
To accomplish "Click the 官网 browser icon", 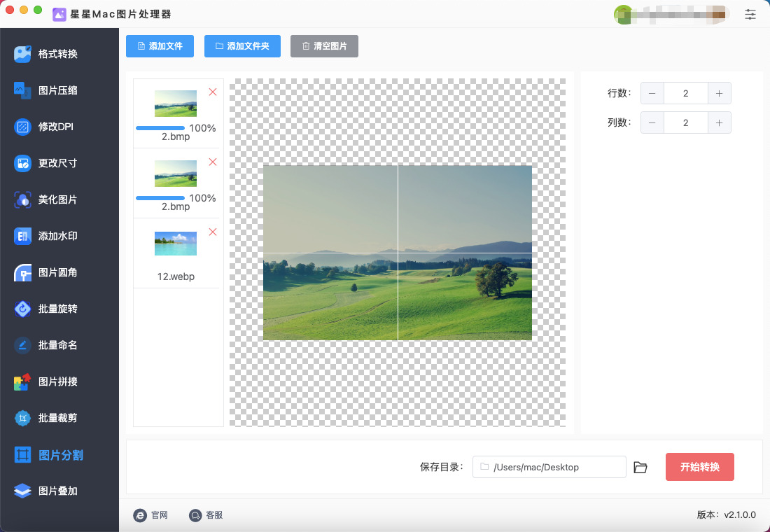I will click(140, 515).
